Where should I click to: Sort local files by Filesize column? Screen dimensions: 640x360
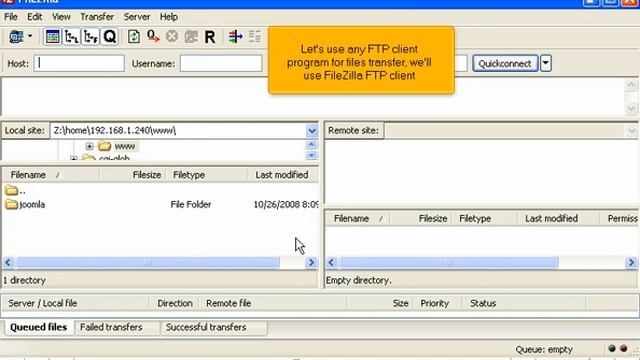point(132,175)
